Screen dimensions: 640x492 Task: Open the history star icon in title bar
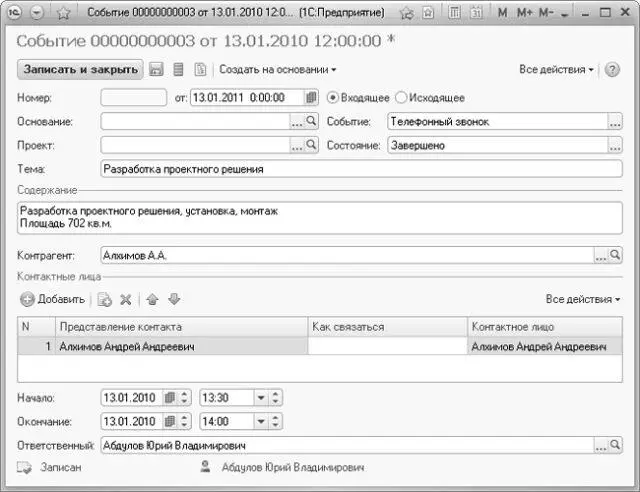pyautogui.click(x=428, y=13)
